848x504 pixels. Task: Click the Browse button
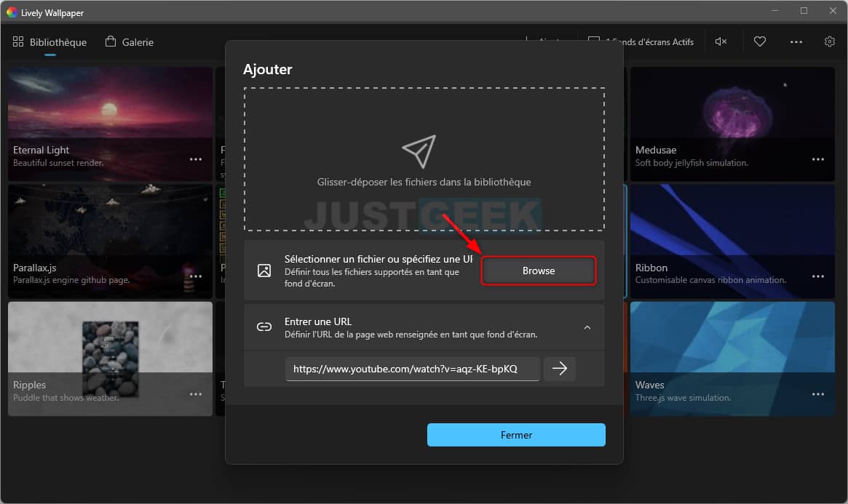click(x=539, y=271)
